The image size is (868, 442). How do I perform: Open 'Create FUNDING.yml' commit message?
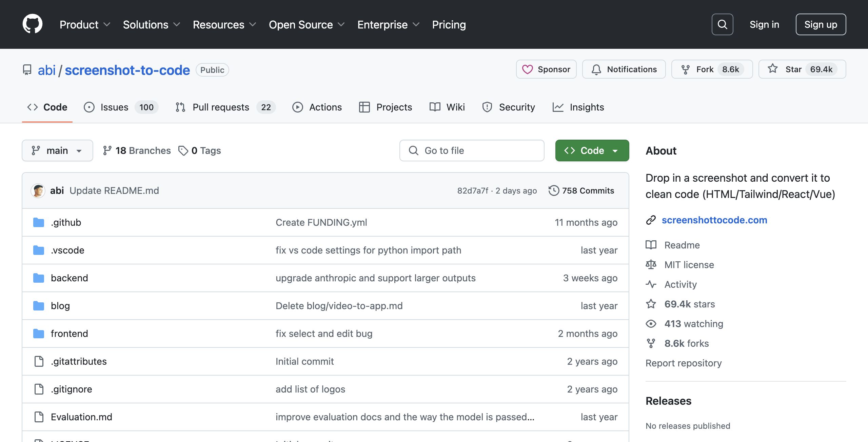pyautogui.click(x=321, y=222)
